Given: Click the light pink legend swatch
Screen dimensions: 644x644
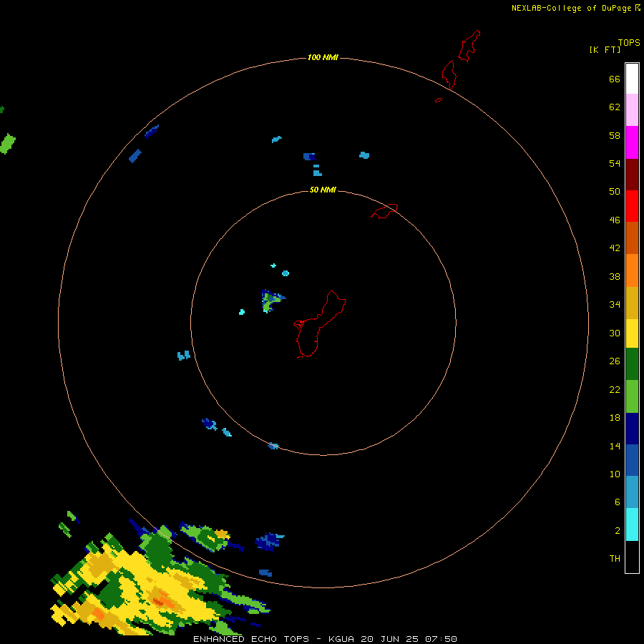Looking at the screenshot, I should [632, 109].
